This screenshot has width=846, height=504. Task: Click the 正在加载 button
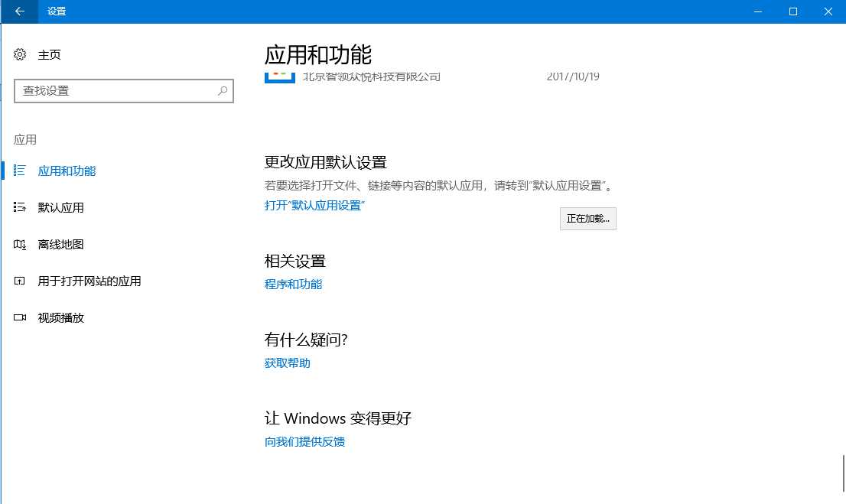point(587,219)
